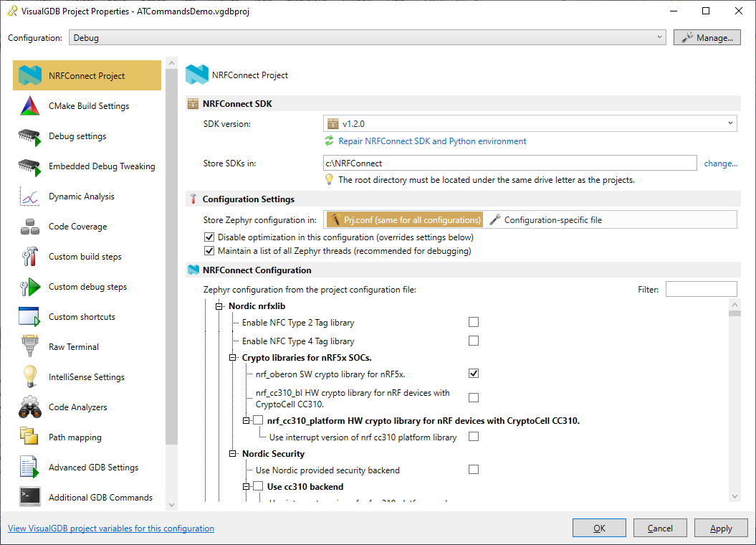
Task: Click the OK button
Action: 599,528
